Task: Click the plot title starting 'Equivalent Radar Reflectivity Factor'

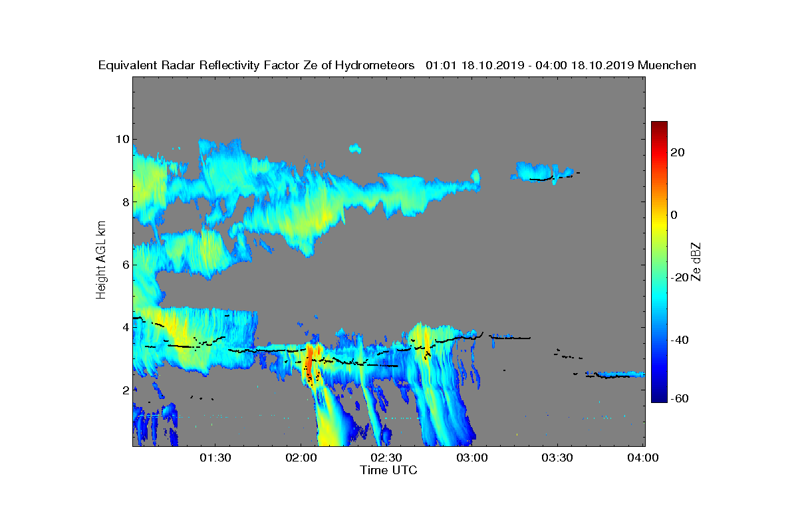Action: click(397, 65)
